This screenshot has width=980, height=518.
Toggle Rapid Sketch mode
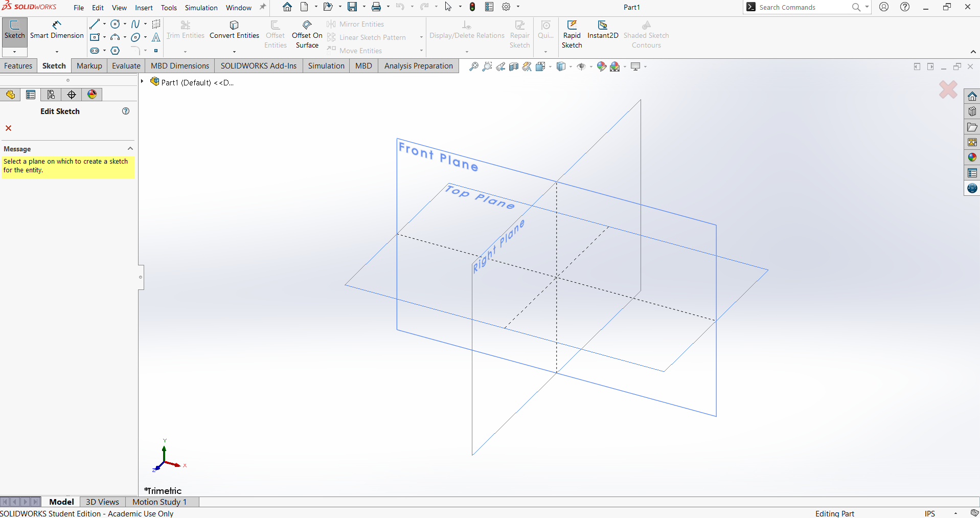point(572,34)
